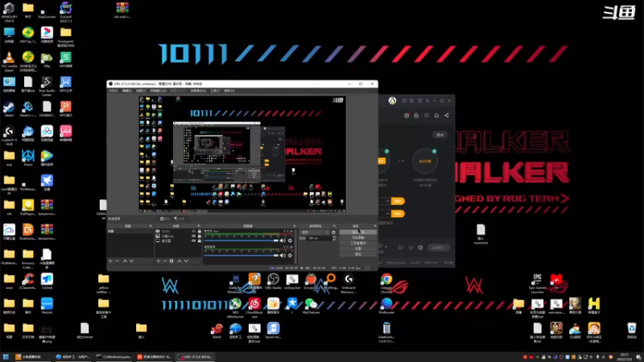Click the first audio track volume slider
This screenshot has height=362, width=644.
[241, 241]
